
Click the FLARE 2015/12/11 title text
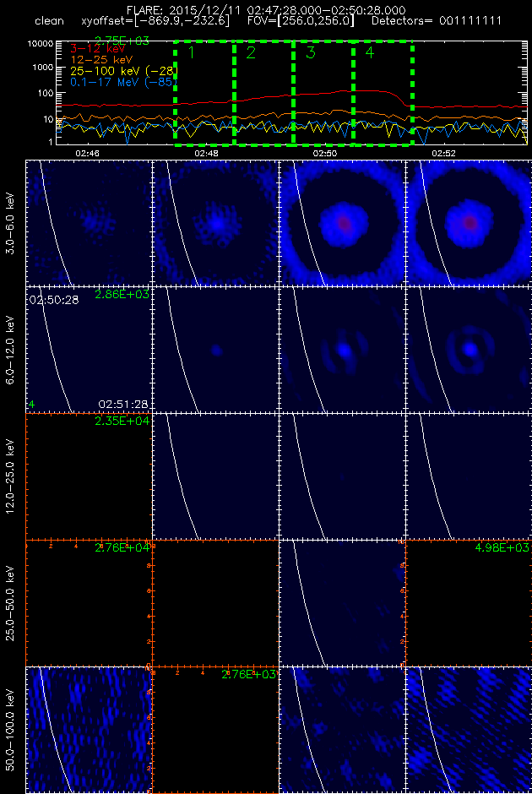click(x=266, y=9)
